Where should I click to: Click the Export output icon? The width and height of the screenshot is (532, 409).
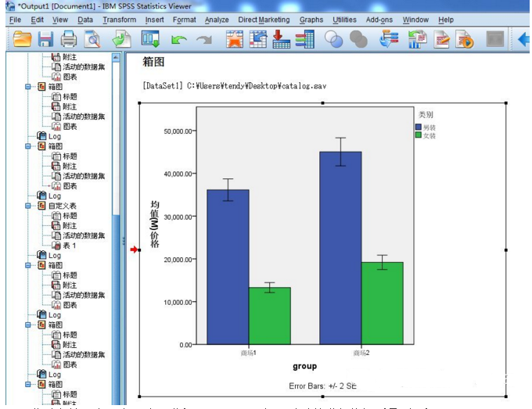tap(121, 38)
